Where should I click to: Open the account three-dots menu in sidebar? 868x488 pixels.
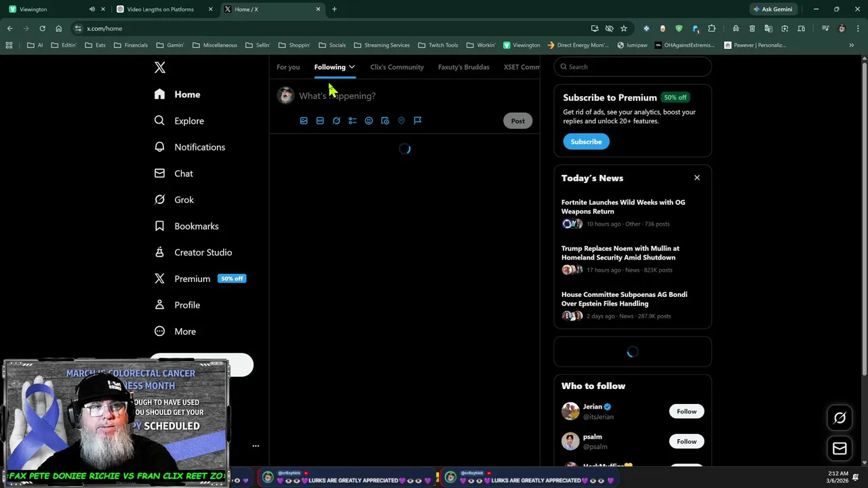click(x=256, y=446)
